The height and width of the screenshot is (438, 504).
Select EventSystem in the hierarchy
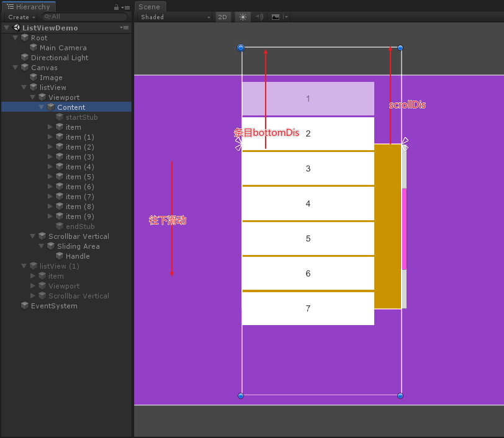54,306
